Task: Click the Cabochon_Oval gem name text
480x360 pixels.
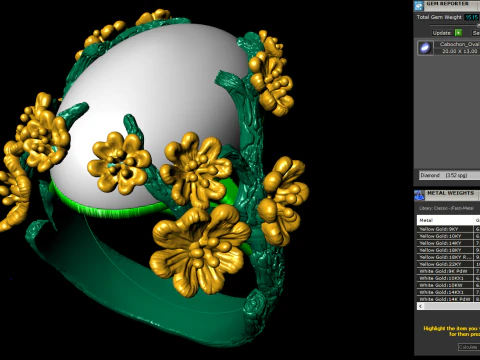Action: coord(459,44)
